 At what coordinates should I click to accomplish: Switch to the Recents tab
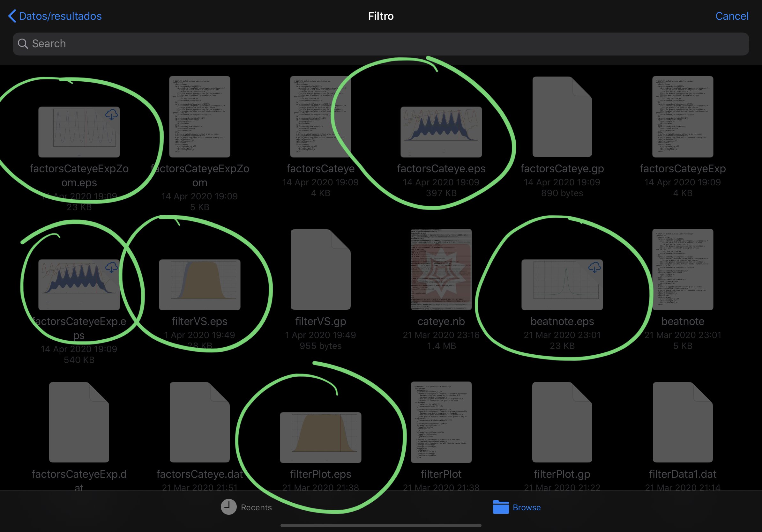(248, 507)
